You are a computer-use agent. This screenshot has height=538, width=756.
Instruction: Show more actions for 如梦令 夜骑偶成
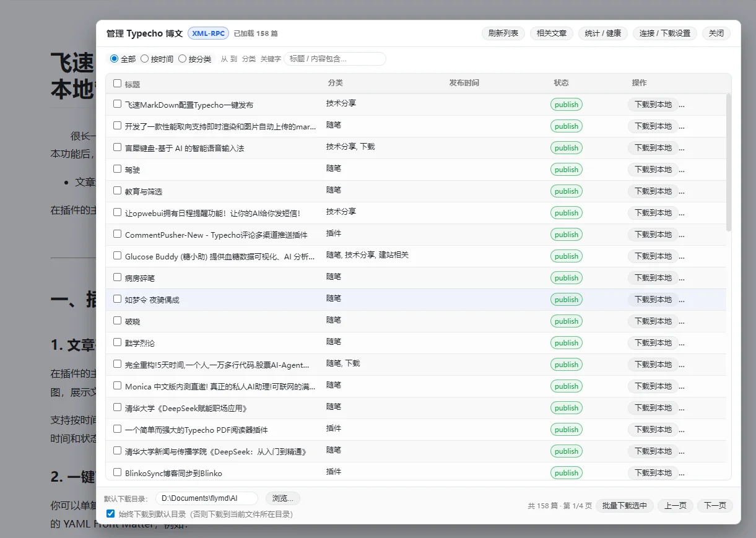682,300
